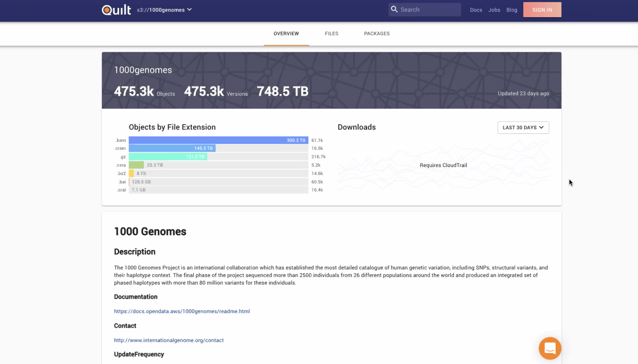Screen dimensions: 638x364
Task: Open the Blog link
Action: click(512, 10)
